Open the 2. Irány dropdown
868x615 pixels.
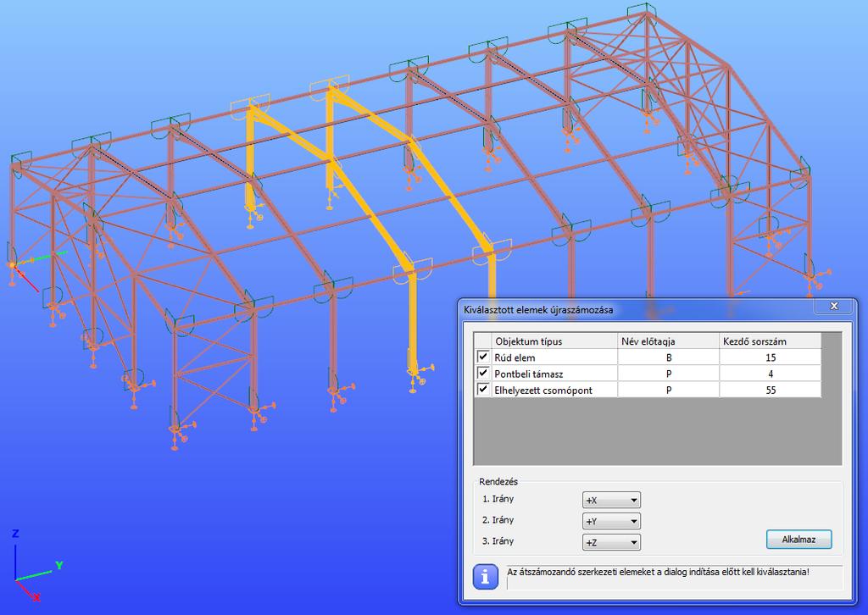[x=611, y=521]
